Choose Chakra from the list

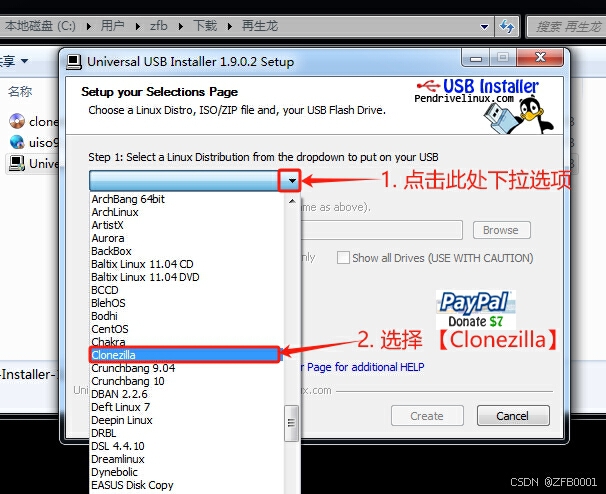click(108, 342)
